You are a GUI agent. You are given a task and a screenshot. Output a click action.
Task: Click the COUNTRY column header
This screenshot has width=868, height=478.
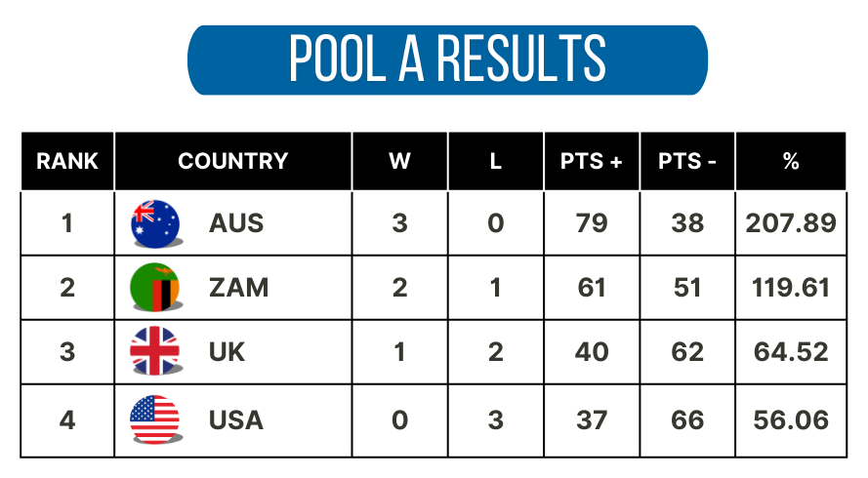[233, 161]
